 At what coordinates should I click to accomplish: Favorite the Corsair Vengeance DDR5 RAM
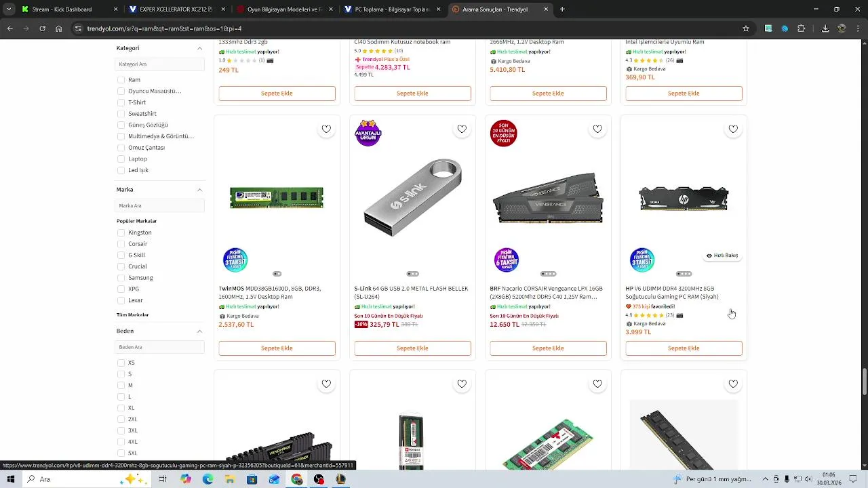point(597,129)
